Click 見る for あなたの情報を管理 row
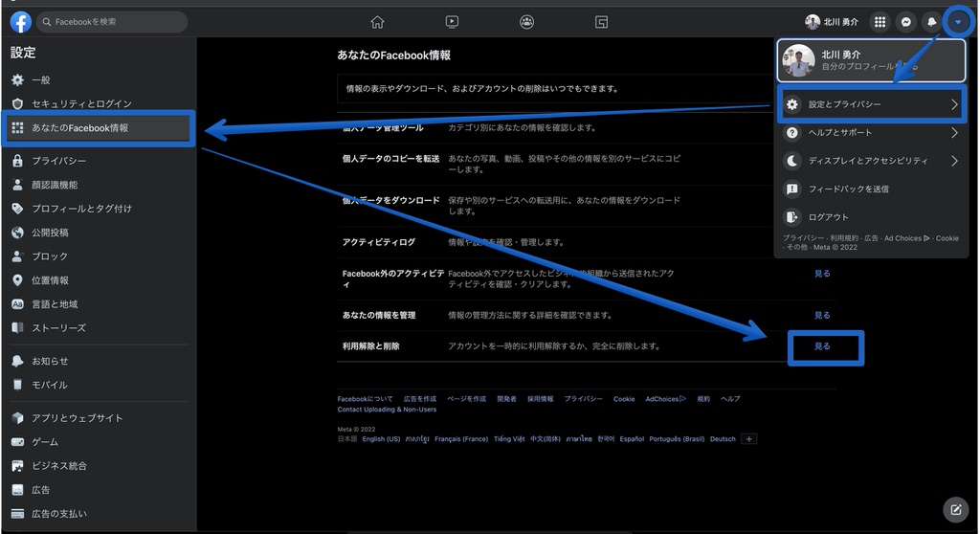Viewport: 980px width, 534px height. (822, 315)
